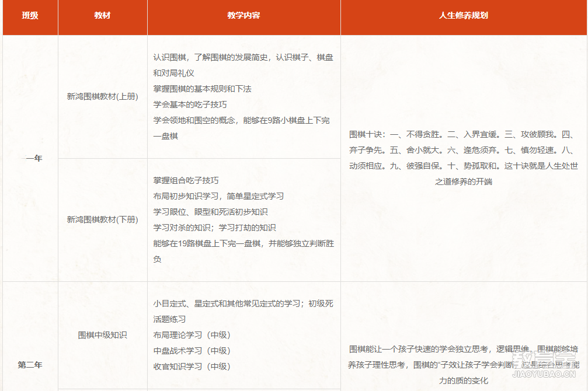Click the line 掌握组合吃子技巧
This screenshot has height=391, width=588.
(x=186, y=180)
